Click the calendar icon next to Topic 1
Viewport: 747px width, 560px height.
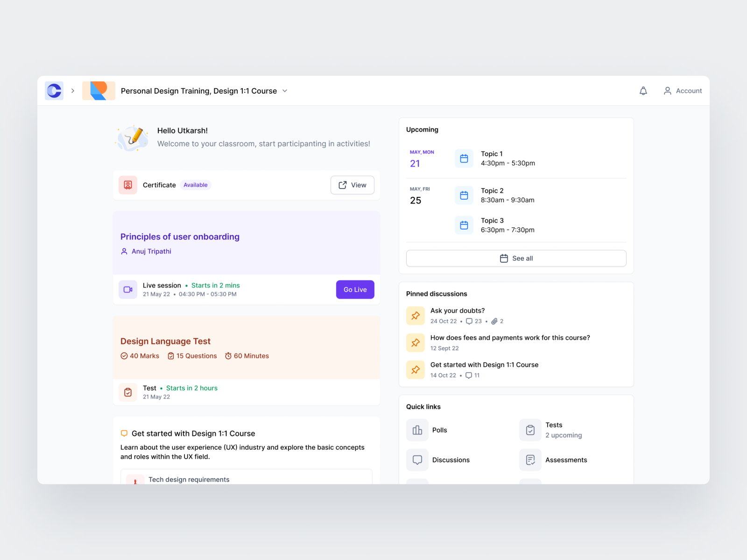tap(464, 158)
